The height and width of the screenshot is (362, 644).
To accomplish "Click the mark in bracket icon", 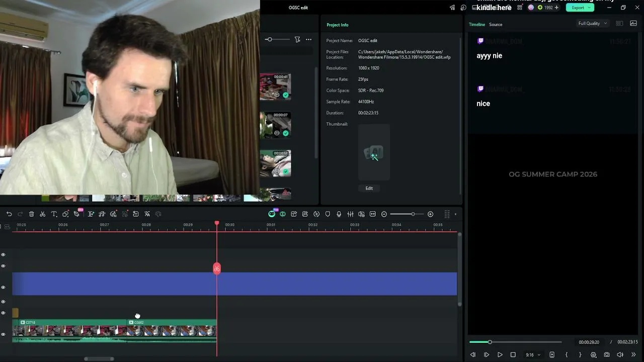I will pos(567,355).
